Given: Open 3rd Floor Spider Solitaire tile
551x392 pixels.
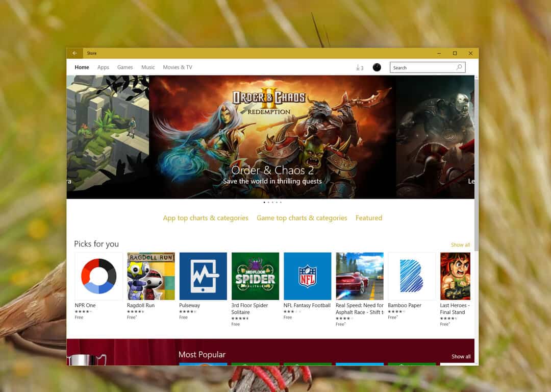Looking at the screenshot, I should coord(255,276).
